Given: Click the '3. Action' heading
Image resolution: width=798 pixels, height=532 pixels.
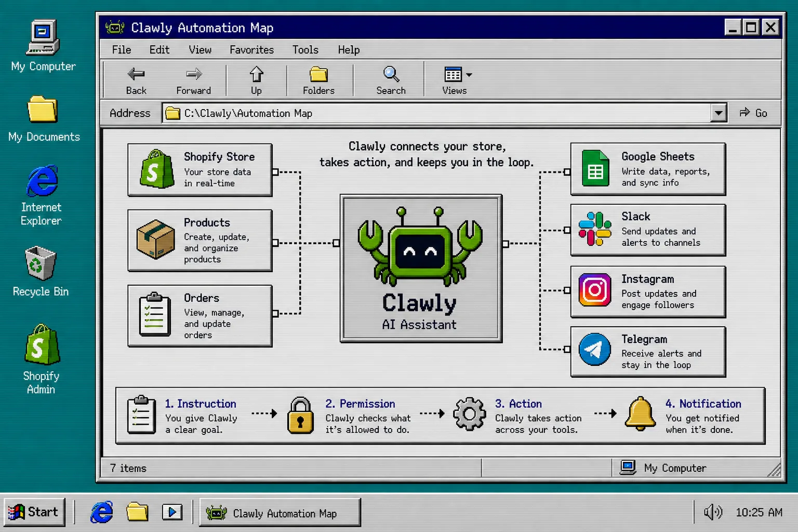Looking at the screenshot, I should tap(518, 404).
